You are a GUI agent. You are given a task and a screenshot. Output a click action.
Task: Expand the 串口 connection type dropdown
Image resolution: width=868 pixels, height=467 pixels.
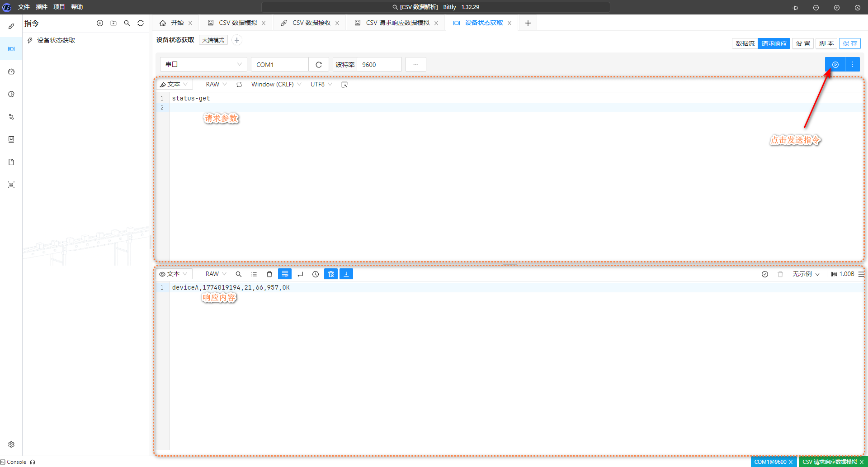click(203, 65)
